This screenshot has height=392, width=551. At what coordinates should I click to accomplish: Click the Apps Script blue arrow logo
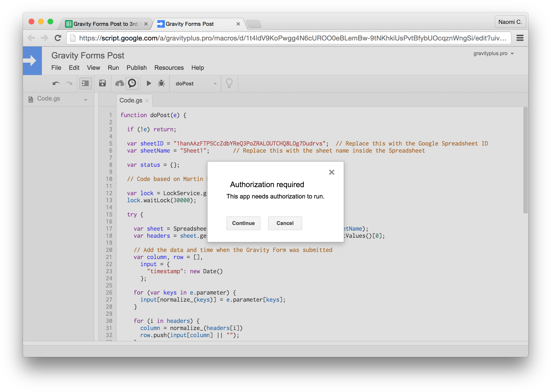click(32, 61)
